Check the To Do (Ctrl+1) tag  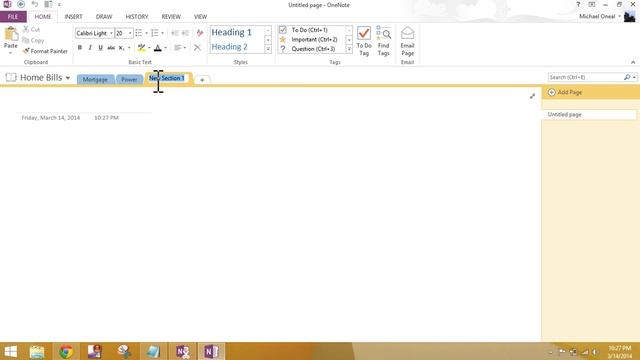point(304,30)
